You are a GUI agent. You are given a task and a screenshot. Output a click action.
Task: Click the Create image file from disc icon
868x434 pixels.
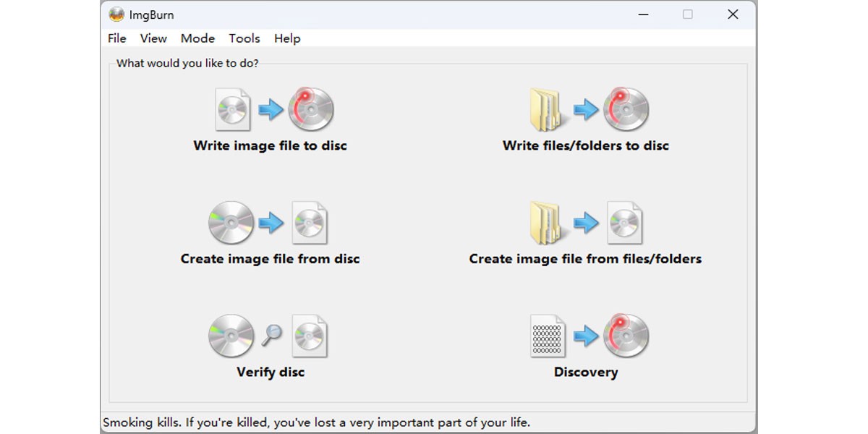pyautogui.click(x=268, y=223)
